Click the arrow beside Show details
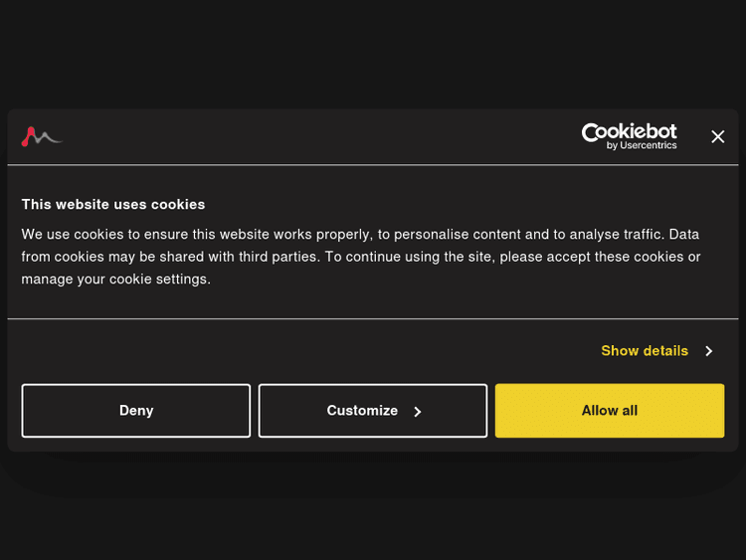Viewport: 746px width, 560px height. tap(708, 351)
